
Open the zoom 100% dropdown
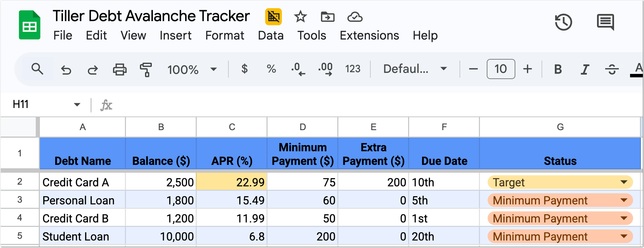(192, 69)
